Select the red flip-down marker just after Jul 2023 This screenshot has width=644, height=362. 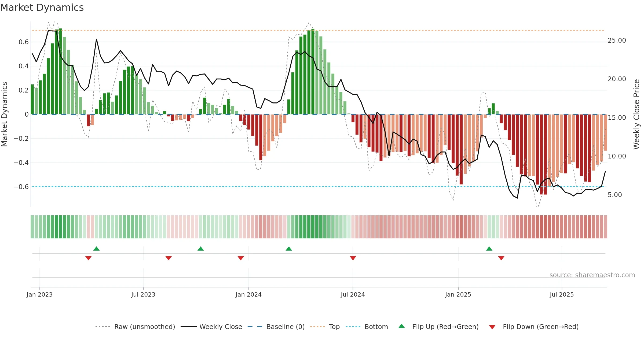point(169,258)
